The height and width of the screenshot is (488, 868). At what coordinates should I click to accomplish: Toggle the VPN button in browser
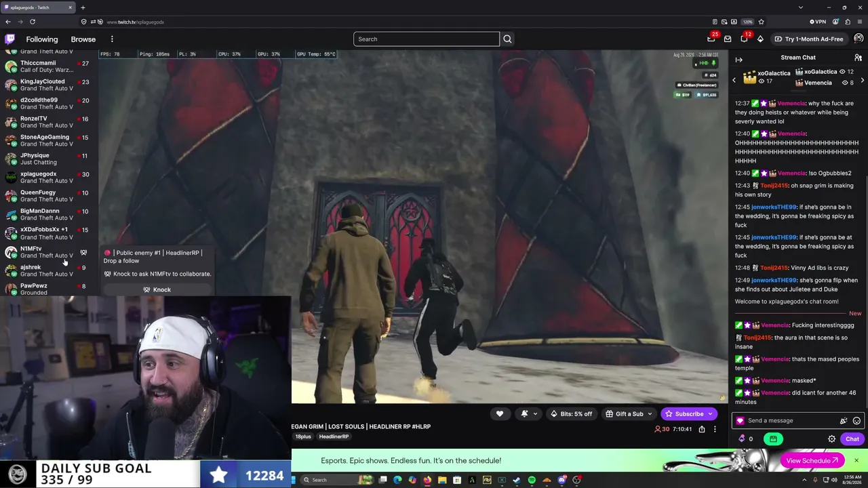pos(818,22)
